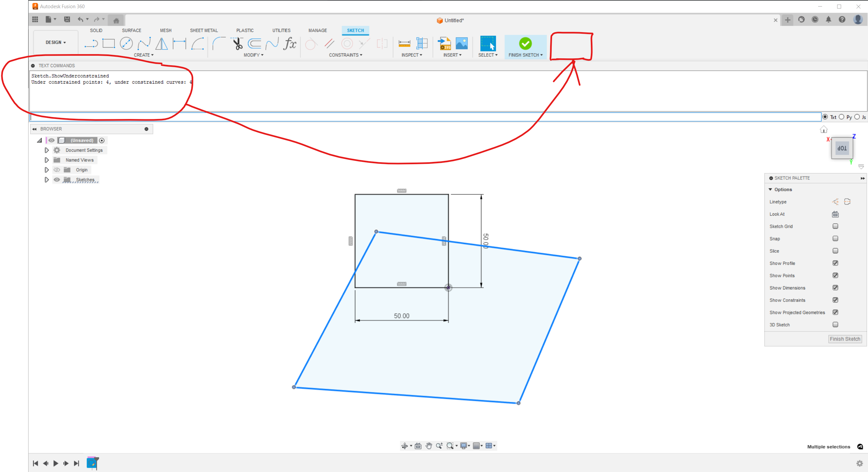Select the Center Diameter Circle tool
Viewport: 868px width, 472px height.
tap(126, 43)
